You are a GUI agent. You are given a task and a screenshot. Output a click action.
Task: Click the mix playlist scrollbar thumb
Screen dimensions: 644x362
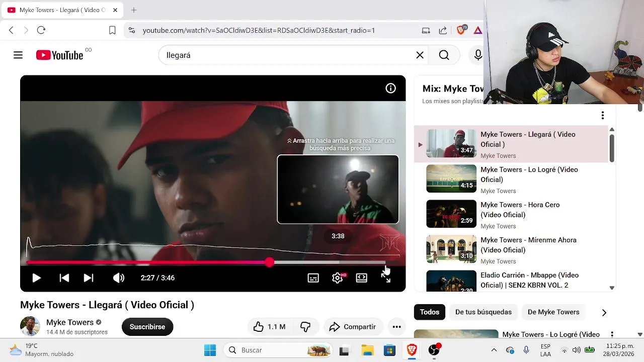click(x=612, y=148)
